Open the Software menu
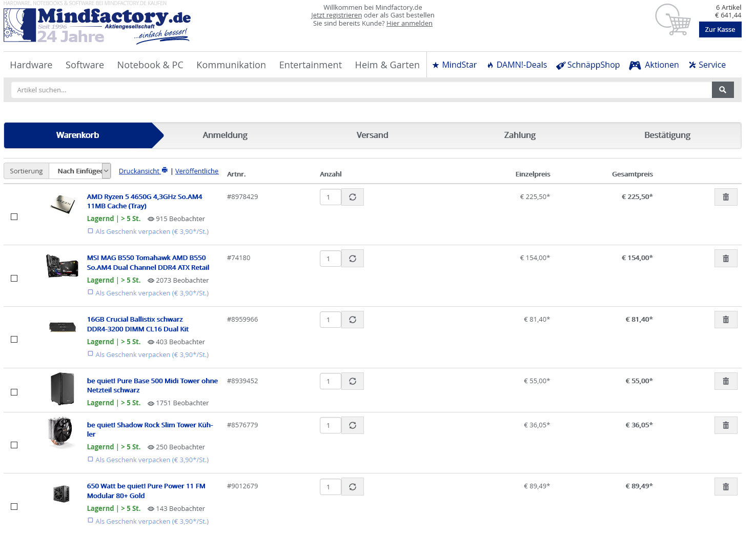This screenshot has width=756, height=534. tap(85, 65)
